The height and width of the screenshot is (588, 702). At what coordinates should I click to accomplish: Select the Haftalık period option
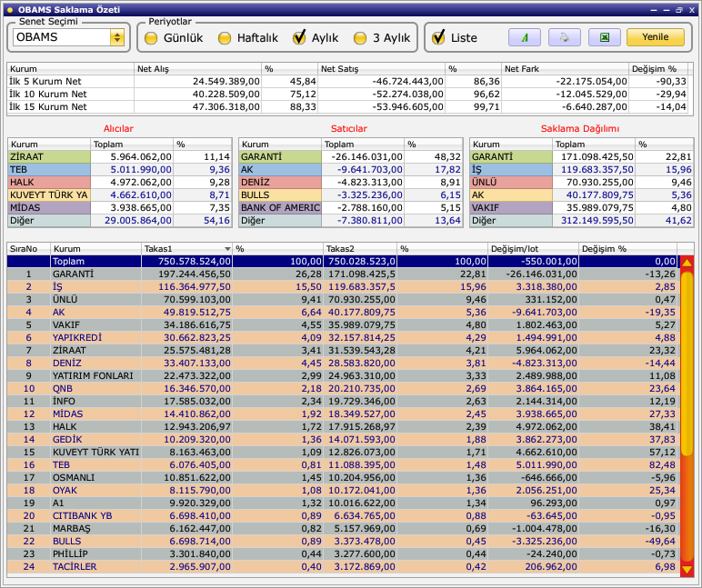pos(248,38)
